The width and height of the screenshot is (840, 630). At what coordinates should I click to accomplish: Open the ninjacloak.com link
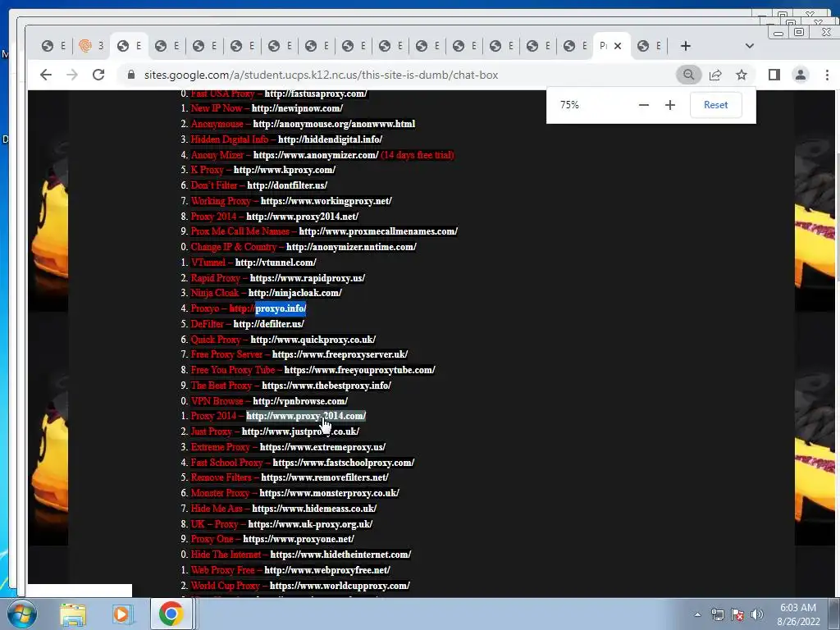click(x=295, y=293)
